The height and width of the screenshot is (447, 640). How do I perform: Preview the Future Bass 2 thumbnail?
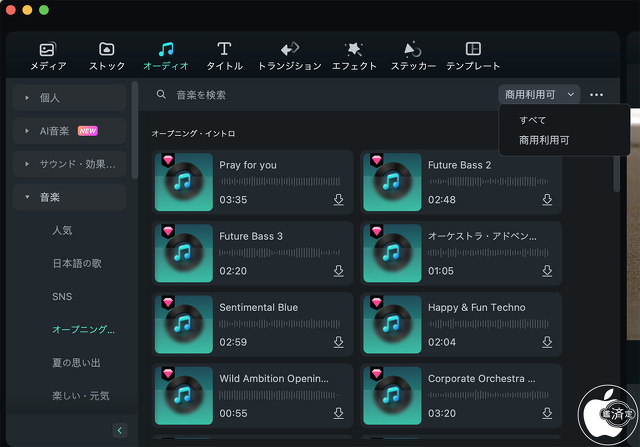point(392,182)
